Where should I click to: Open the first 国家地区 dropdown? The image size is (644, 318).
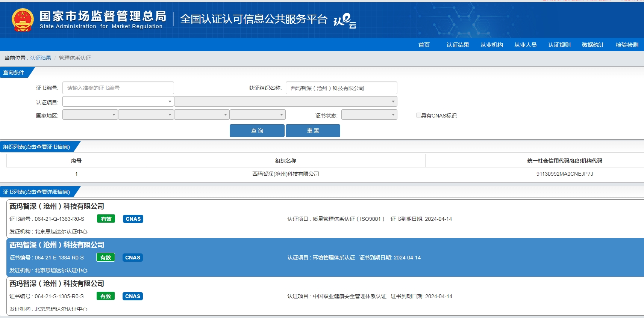point(90,115)
